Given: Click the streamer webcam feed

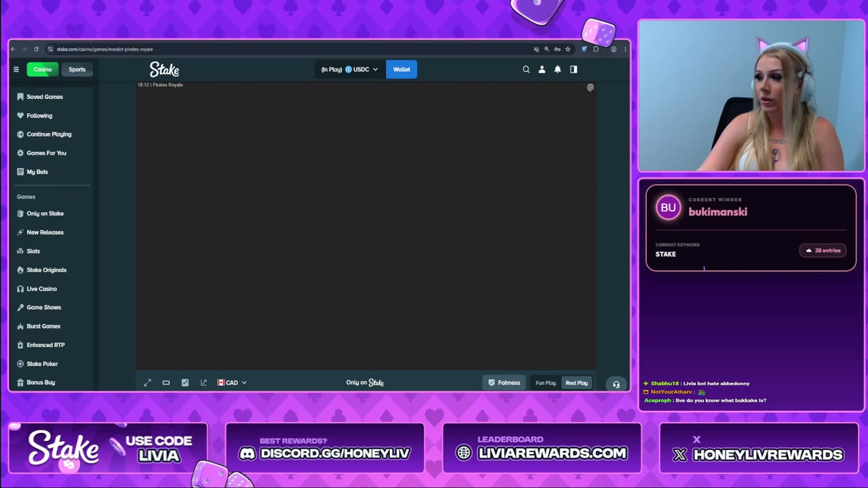Looking at the screenshot, I should tap(751, 96).
